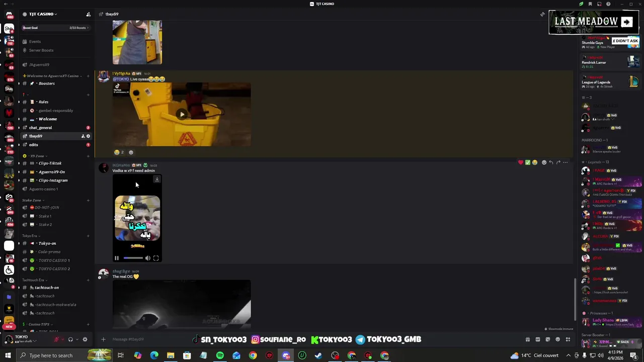Image resolution: width=644 pixels, height=362 pixels.
Task: Select the AguerroX9-On channel
Action: pos(55,172)
